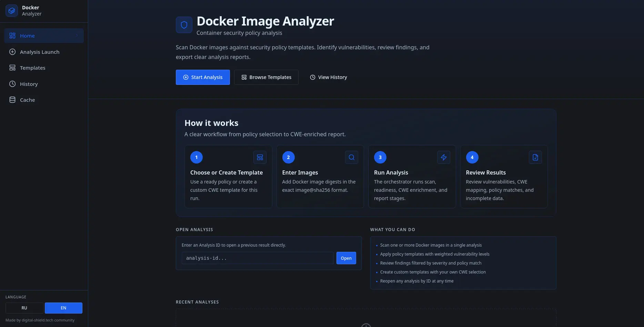The height and width of the screenshot is (327, 644).
Task: Open Cache from the sidebar
Action: pos(44,100)
